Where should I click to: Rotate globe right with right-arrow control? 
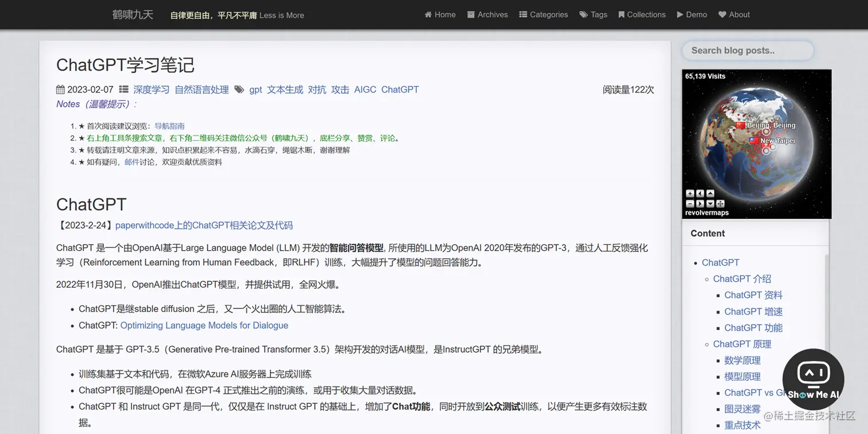[x=700, y=204]
